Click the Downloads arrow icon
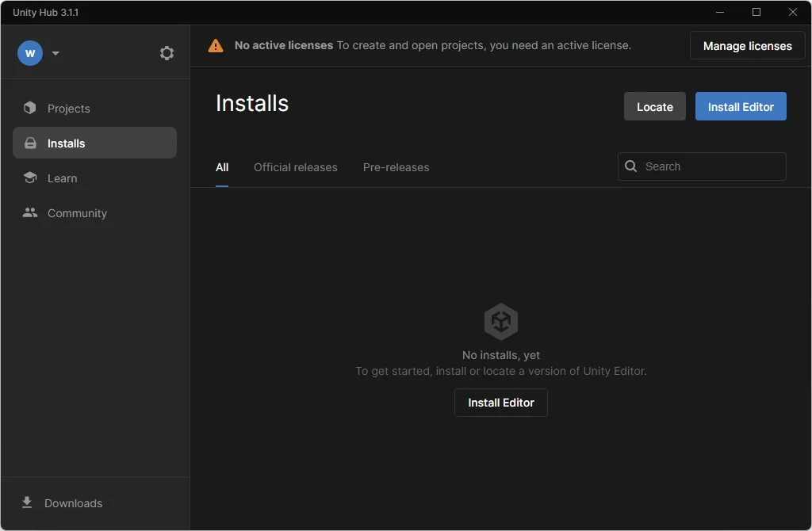Screen dimensions: 812x531 tap(27, 502)
